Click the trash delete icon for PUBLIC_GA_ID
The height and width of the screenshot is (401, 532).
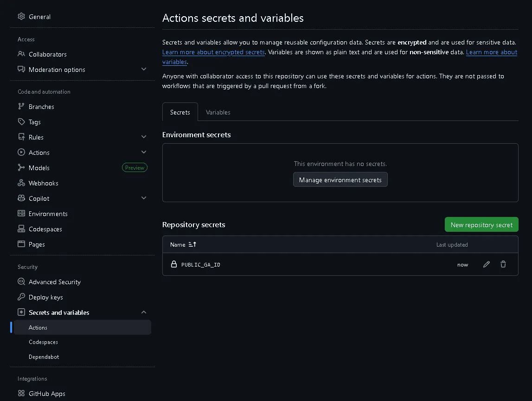(503, 264)
